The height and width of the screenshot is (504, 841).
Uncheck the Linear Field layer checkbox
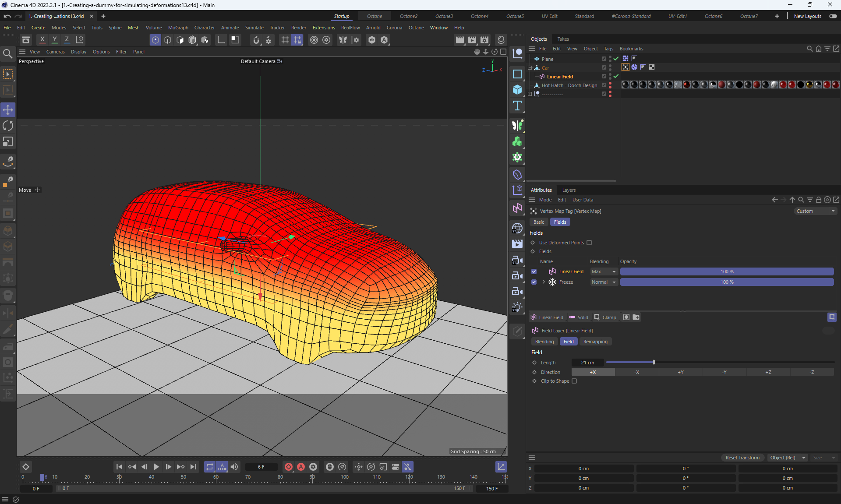point(534,271)
